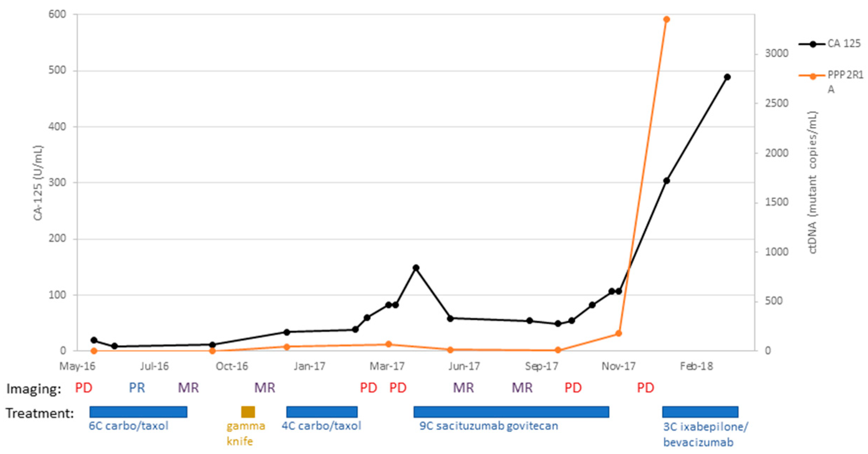Click the black data point near 300 U/mL
The height and width of the screenshot is (454, 868).
point(666,181)
